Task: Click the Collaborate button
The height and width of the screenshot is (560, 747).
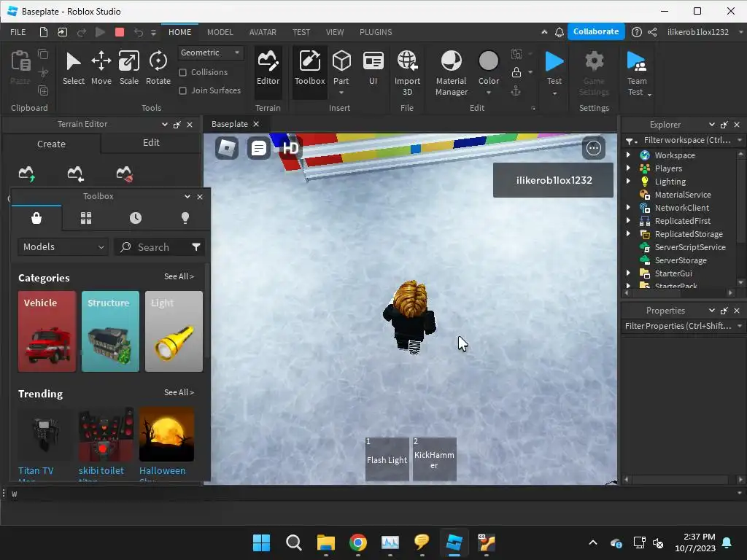Action: [x=596, y=31]
